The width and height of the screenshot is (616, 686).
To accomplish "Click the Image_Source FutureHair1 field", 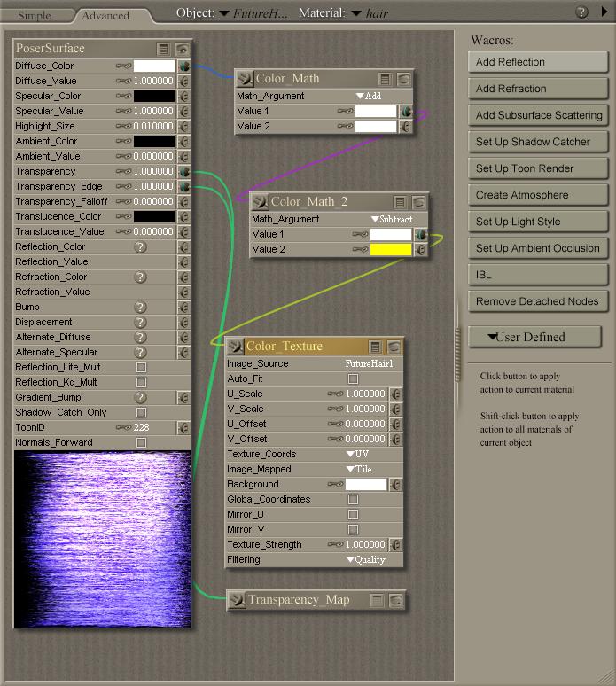I will coord(369,364).
